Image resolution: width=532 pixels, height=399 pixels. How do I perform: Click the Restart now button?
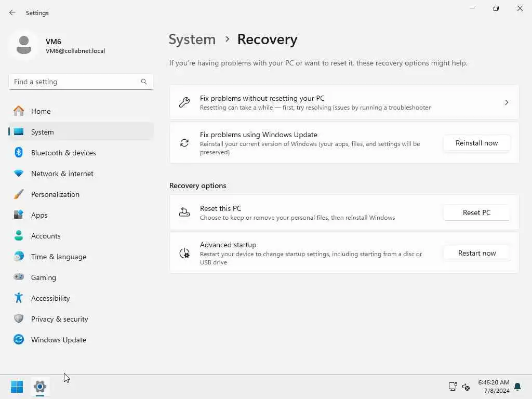[x=476, y=253]
